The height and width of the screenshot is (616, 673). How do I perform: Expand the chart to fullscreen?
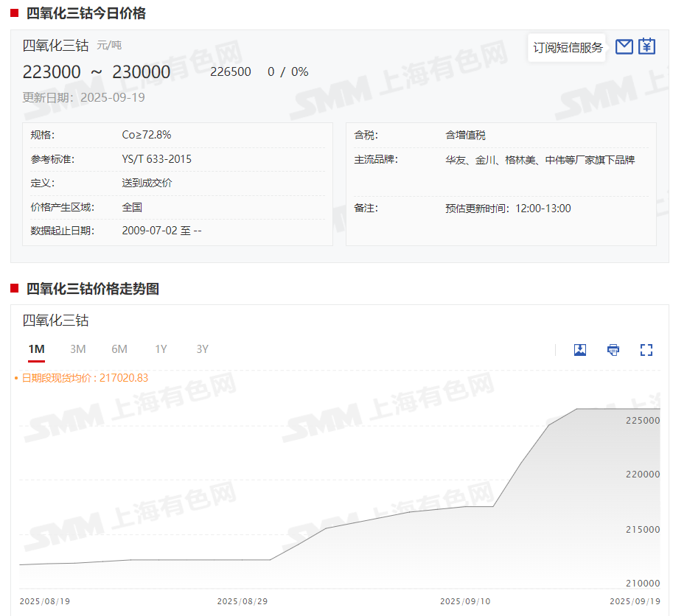[646, 350]
